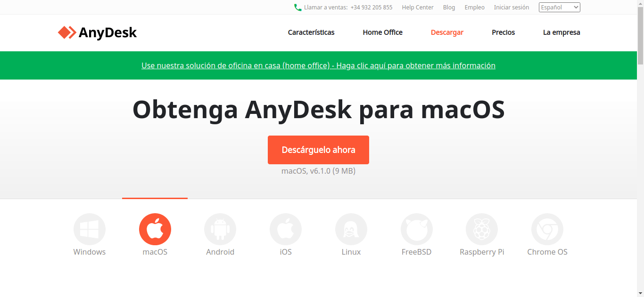Open the Características menu item
Viewport: 644px width, 297px height.
311,32
